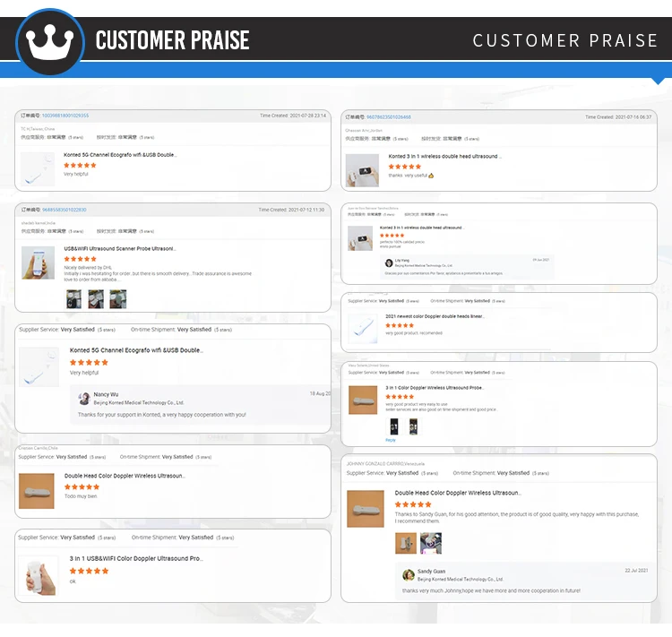Click the crown logo in the header

(x=49, y=41)
